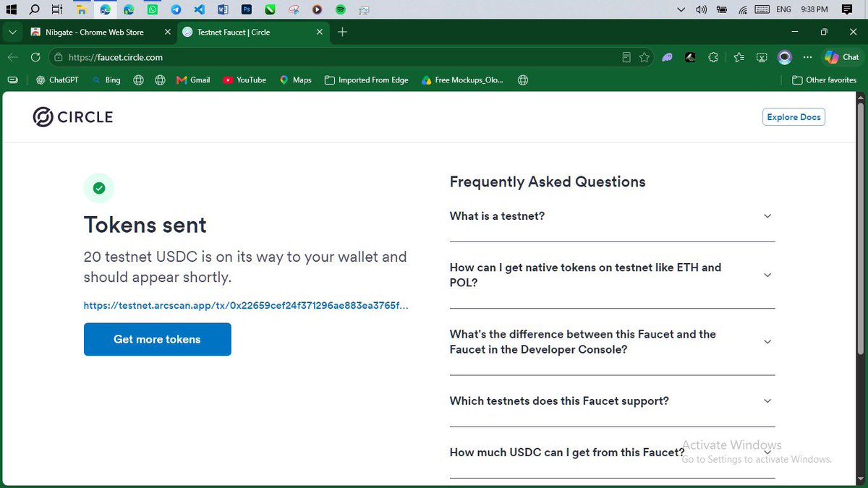The width and height of the screenshot is (868, 488).
Task: Launch Photoshop from the taskbar
Action: click(247, 9)
